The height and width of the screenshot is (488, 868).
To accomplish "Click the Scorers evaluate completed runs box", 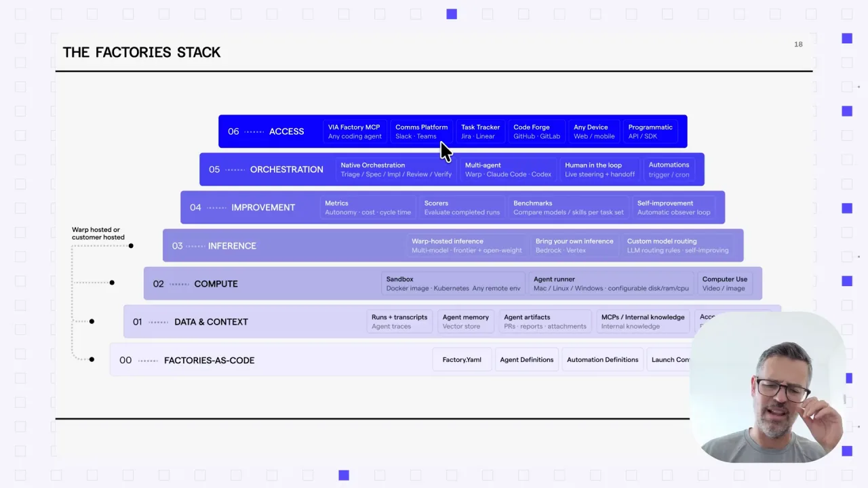I will point(462,207).
